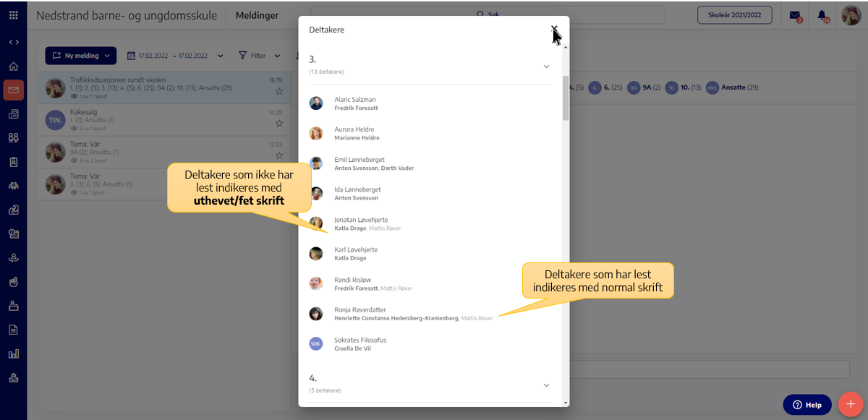Open the bar-chart statistics sidebar icon
The image size is (868, 420).
[14, 353]
